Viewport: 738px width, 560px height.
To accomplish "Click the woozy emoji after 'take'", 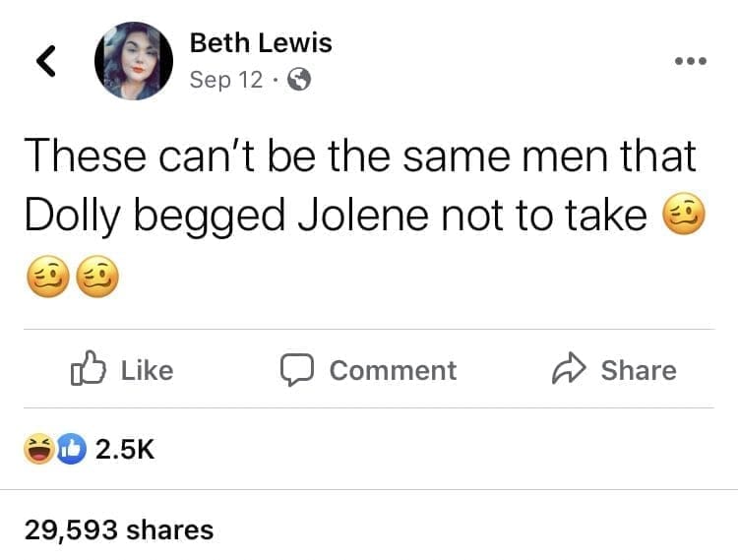I will [683, 216].
